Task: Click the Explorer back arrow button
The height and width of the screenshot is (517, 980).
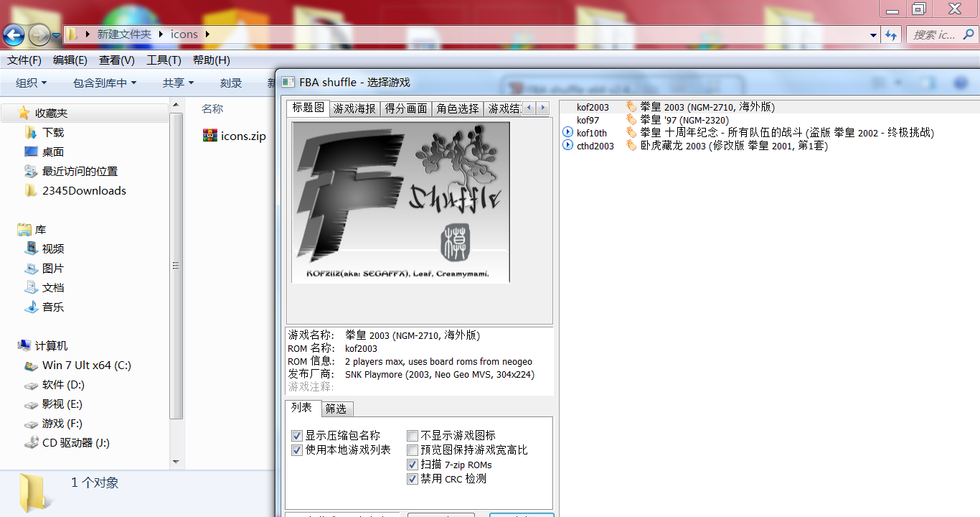Action: pyautogui.click(x=14, y=34)
